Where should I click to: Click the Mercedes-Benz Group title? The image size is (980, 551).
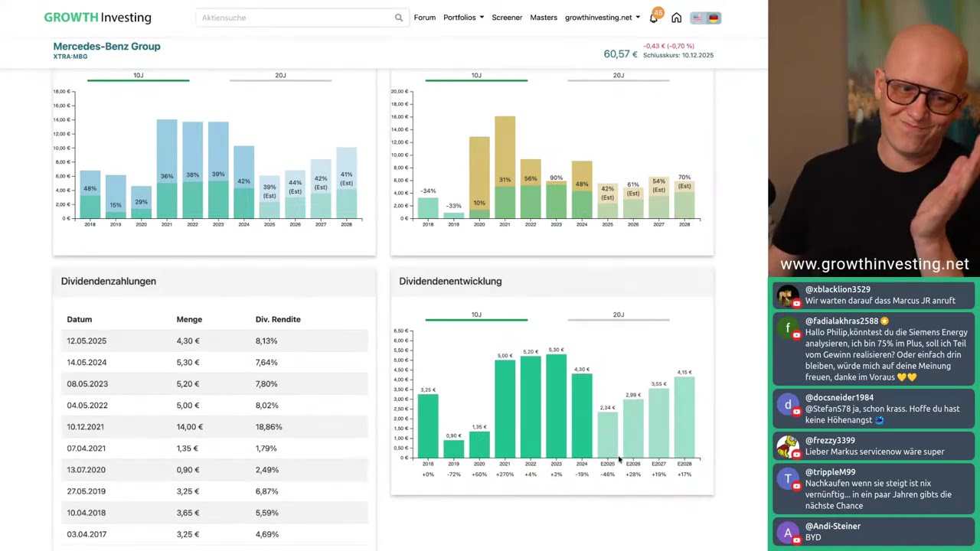(106, 46)
